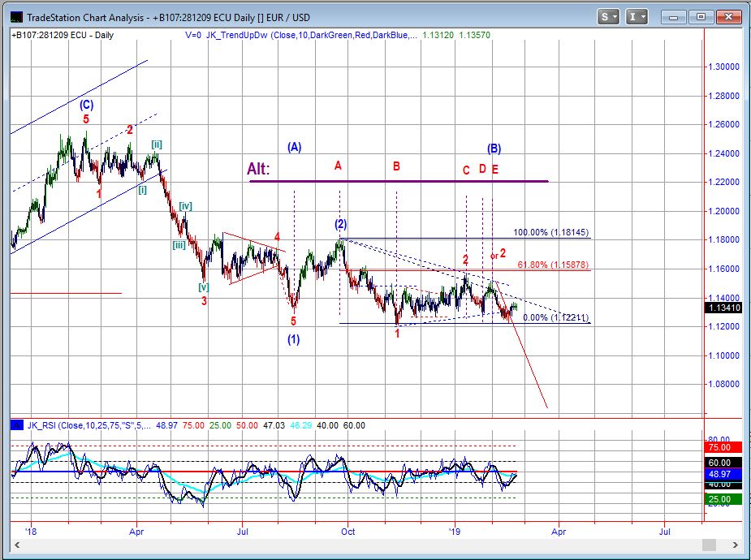
Task: Select the '0.00% (1.12211)' Fibonacci label
Action: click(x=555, y=317)
